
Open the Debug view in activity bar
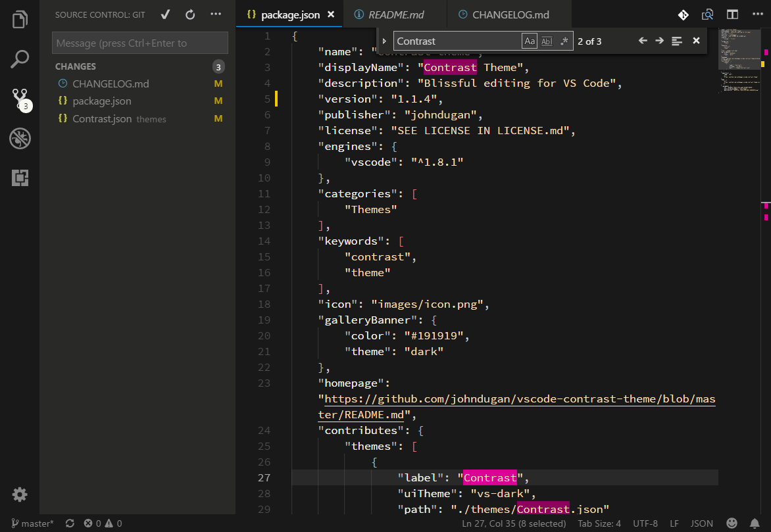point(20,138)
